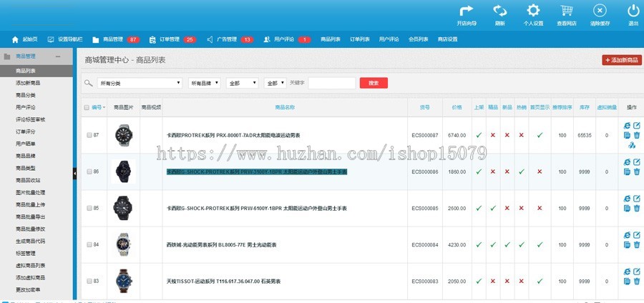Copy product 86 with duplicate icon

(627, 172)
